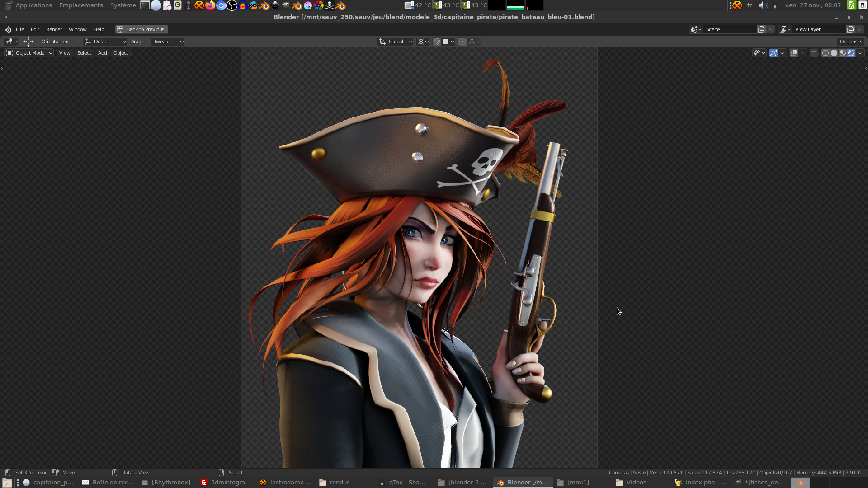
Task: Open the Options dropdown
Action: 851,42
